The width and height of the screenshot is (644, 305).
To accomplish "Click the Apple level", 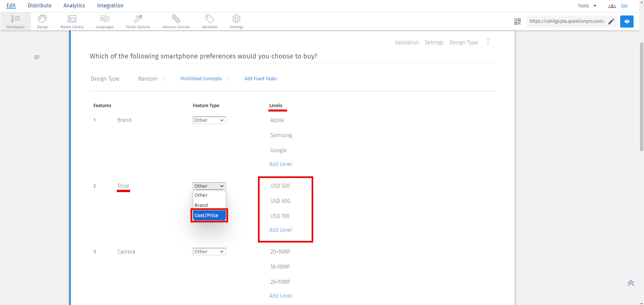I will coord(277,120).
